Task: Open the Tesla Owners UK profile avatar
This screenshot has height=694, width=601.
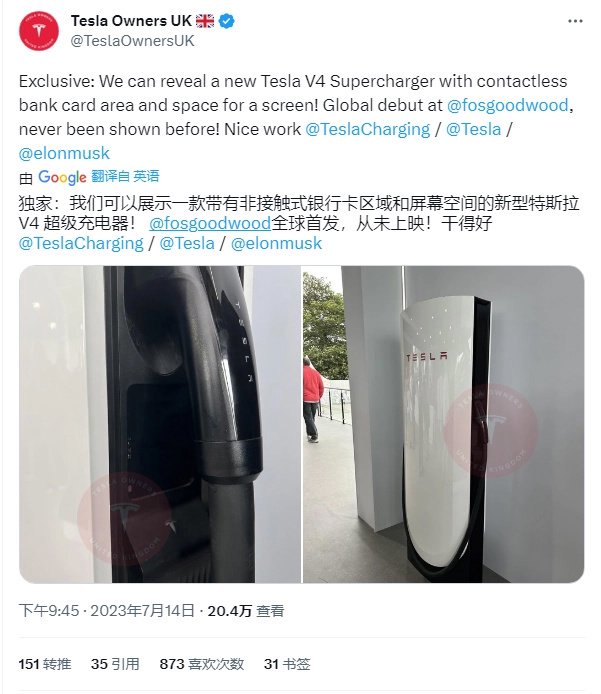Action: point(39,31)
